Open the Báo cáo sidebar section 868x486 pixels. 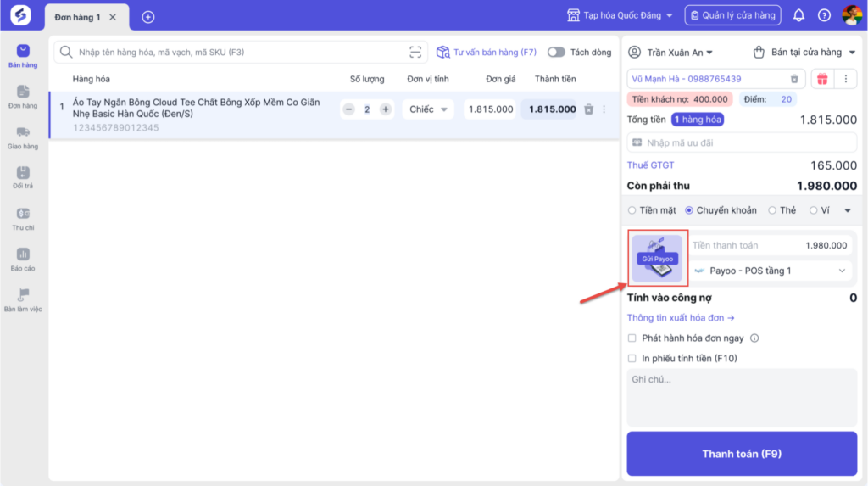click(x=23, y=260)
